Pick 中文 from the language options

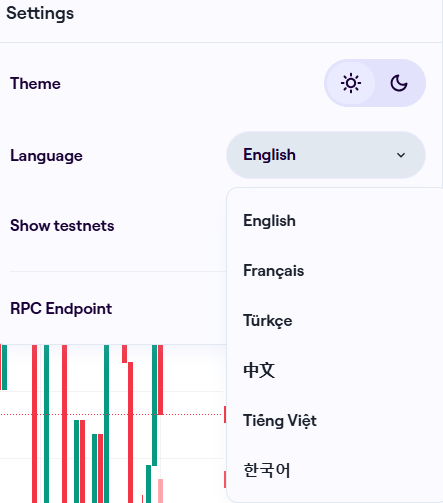[259, 370]
